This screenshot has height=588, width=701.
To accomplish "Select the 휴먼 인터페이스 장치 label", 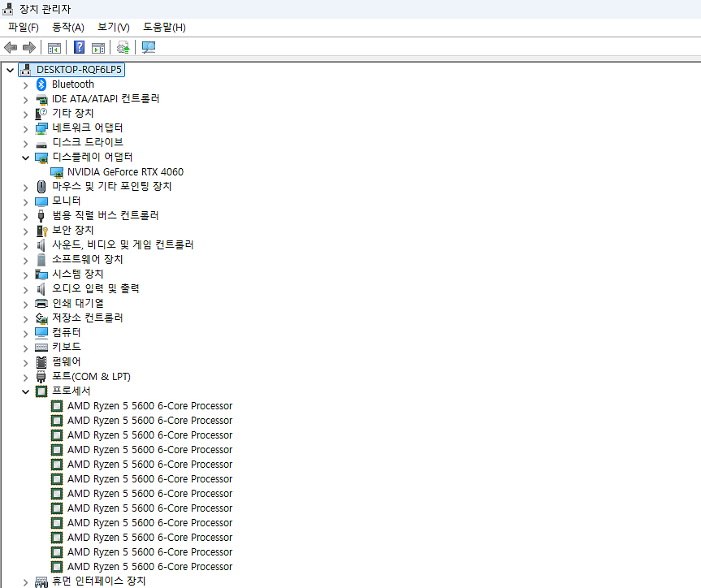I will tap(99, 581).
